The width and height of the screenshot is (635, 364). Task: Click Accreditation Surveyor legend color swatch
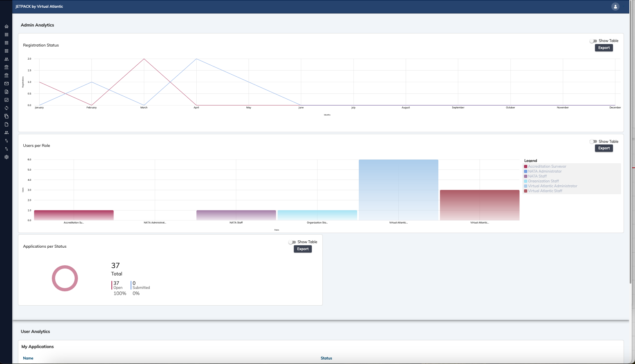coord(526,166)
